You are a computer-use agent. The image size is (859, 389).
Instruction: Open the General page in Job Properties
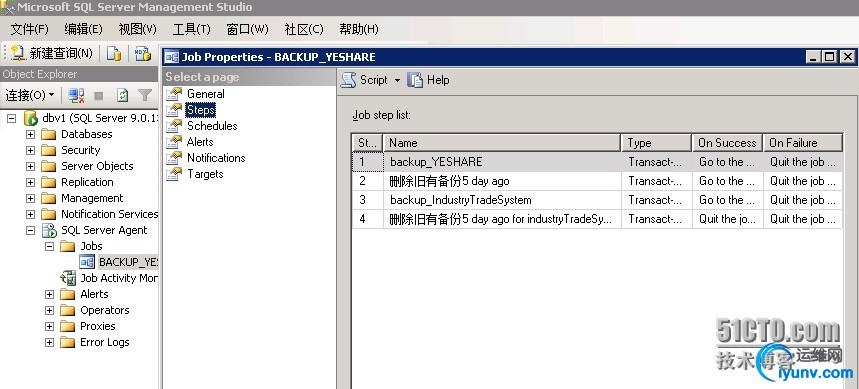pos(205,94)
